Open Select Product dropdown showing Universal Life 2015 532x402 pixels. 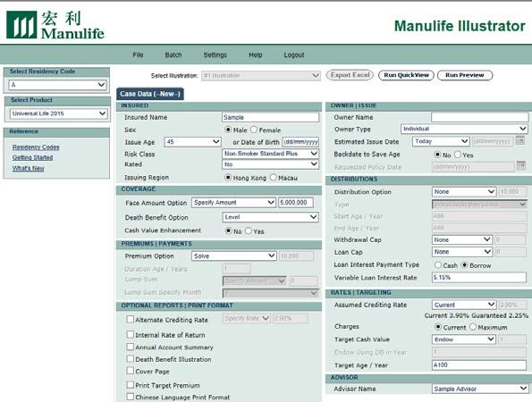59,113
